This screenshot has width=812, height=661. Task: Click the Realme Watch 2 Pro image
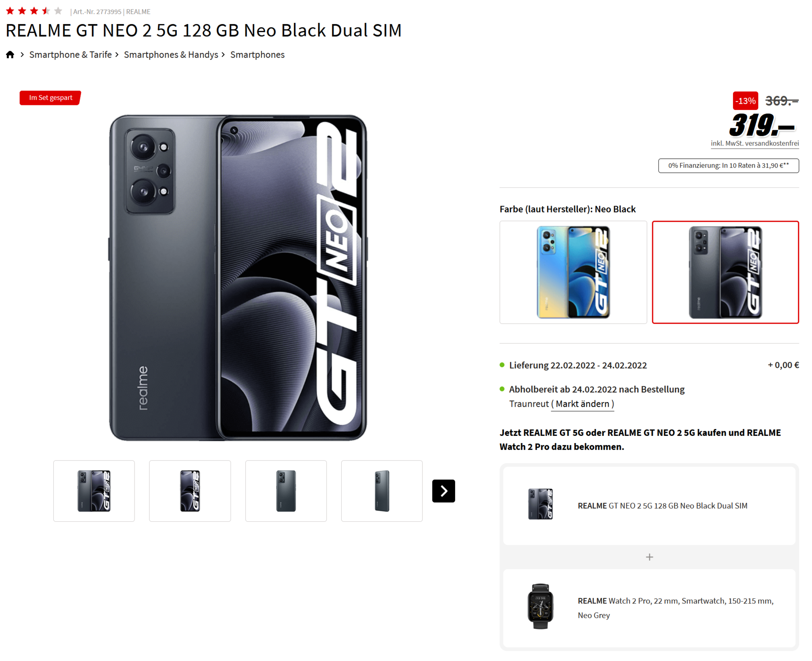click(540, 606)
